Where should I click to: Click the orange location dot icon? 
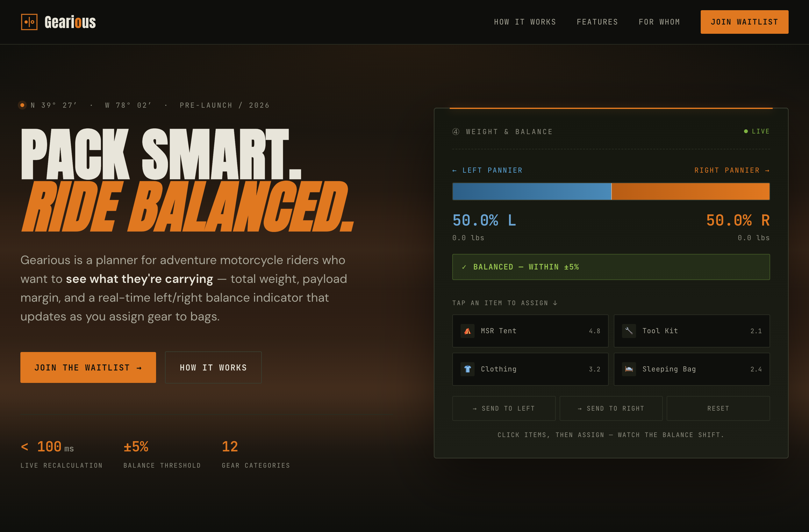click(x=22, y=105)
